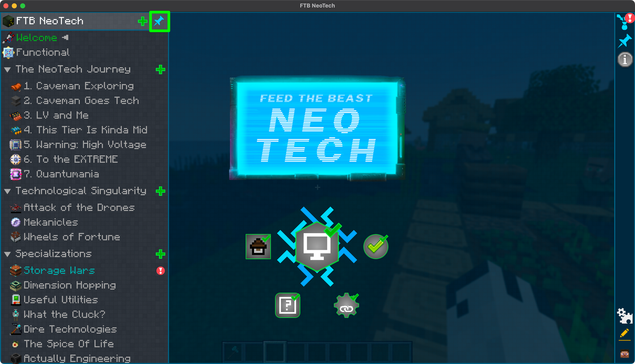Open the Mekanicles chapter

pos(51,222)
